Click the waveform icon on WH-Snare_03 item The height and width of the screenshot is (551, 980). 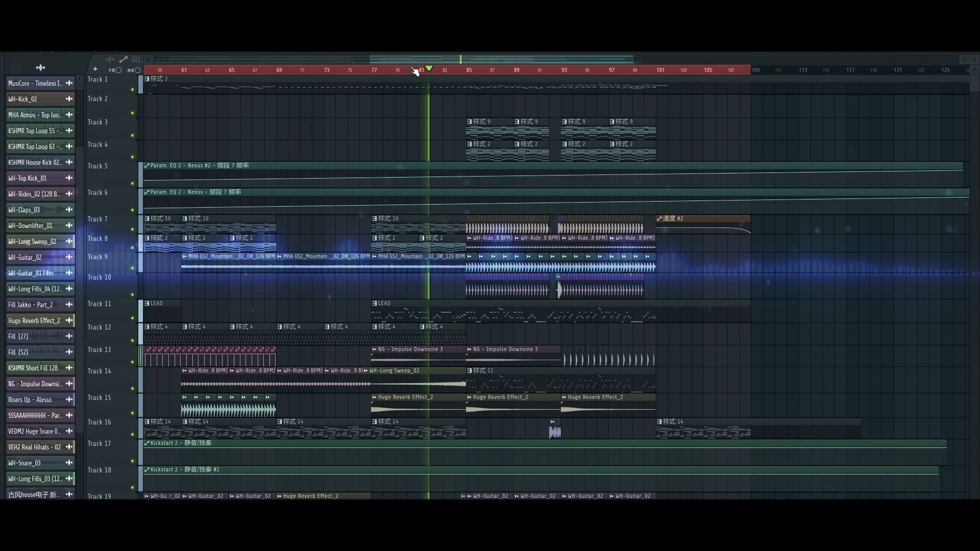(69, 463)
